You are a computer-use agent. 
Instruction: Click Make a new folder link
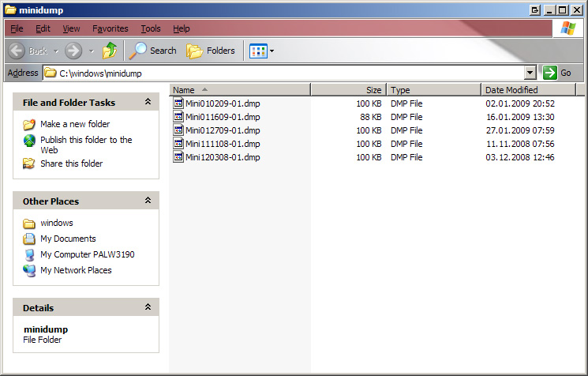(75, 124)
